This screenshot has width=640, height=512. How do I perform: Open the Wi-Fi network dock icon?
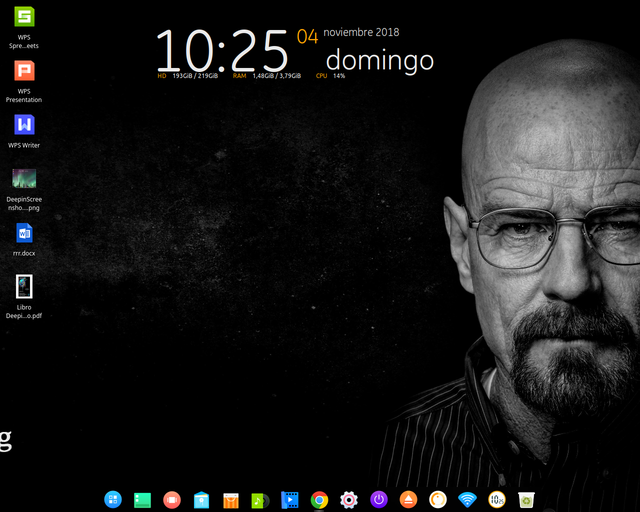[467, 499]
